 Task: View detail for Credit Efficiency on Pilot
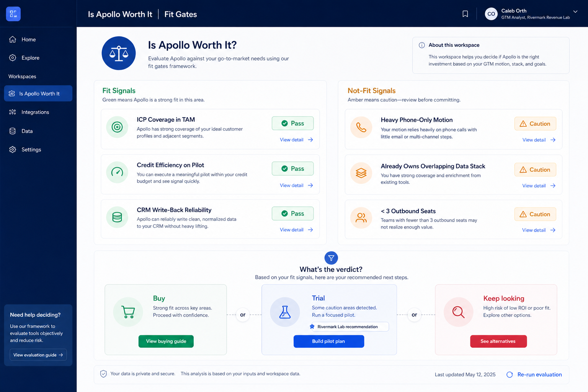tap(297, 185)
